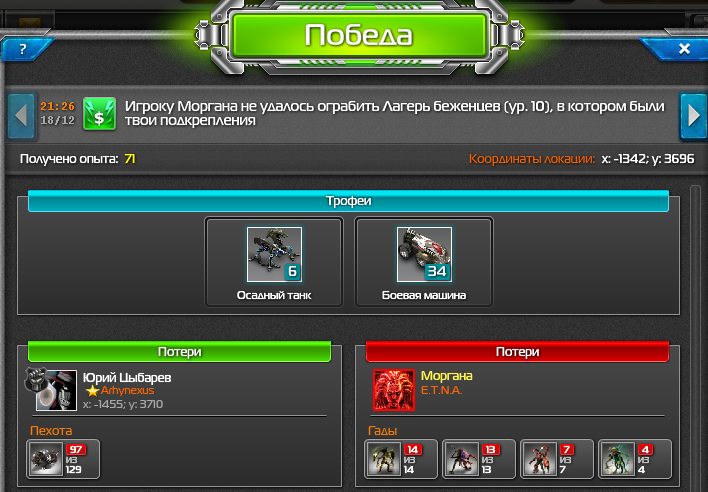Click the Трофеи section header
This screenshot has width=708, height=492.
coord(348,201)
